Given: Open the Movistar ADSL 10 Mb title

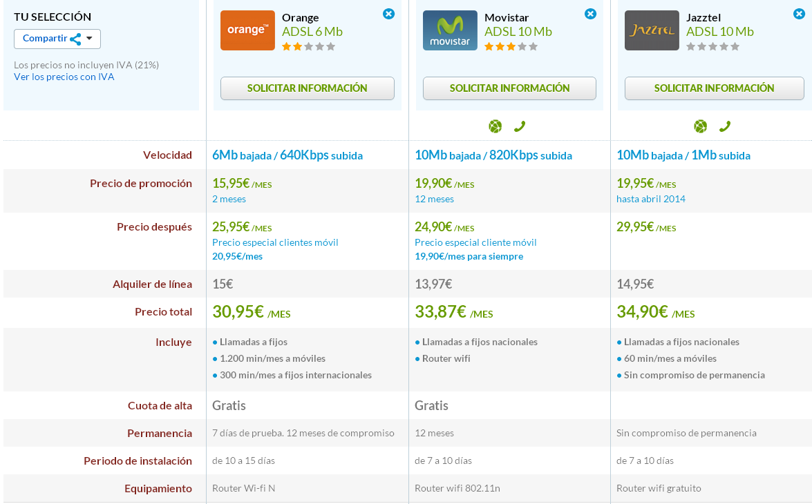Looking at the screenshot, I should point(518,32).
